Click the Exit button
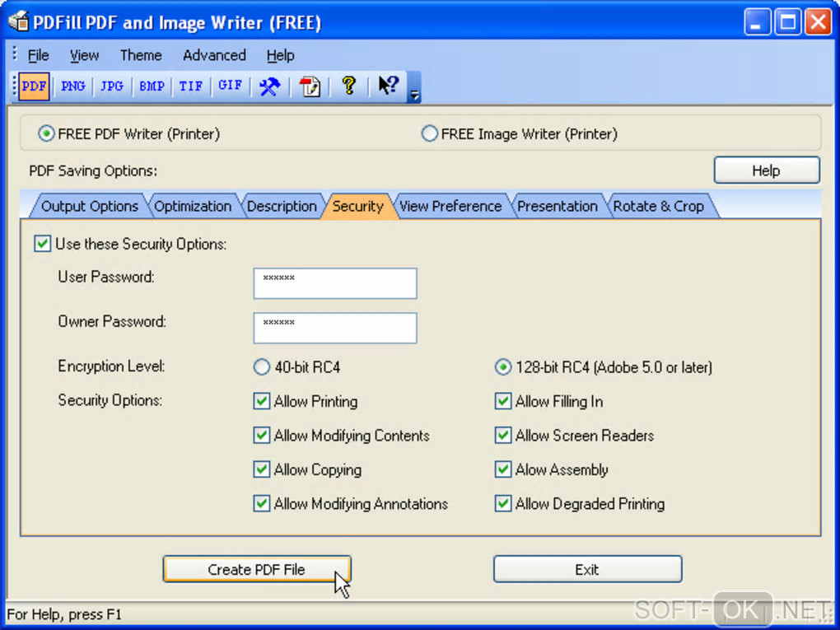Image resolution: width=840 pixels, height=630 pixels. click(588, 569)
